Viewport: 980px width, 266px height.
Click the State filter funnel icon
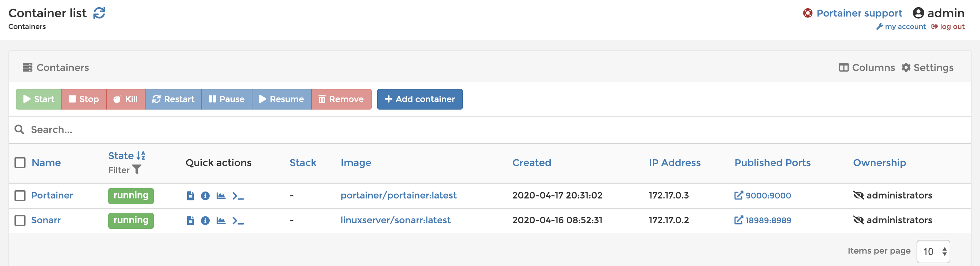coord(137,170)
